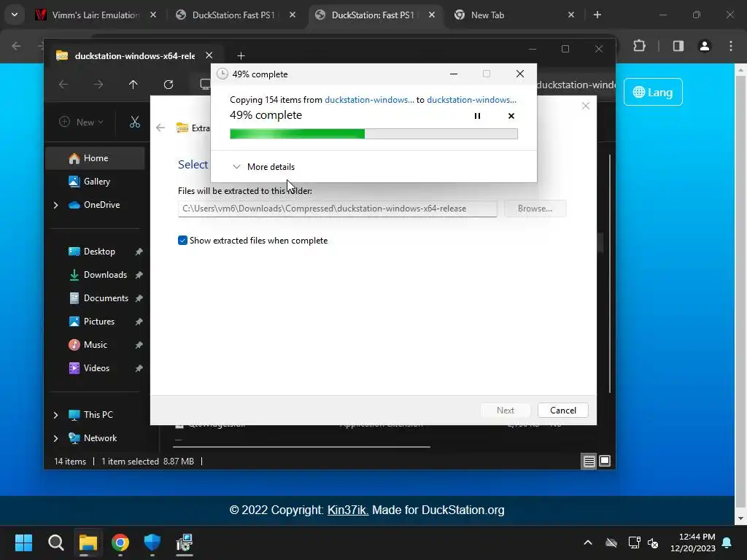
Task: Click the pin icon beside Videos
Action: [139, 368]
